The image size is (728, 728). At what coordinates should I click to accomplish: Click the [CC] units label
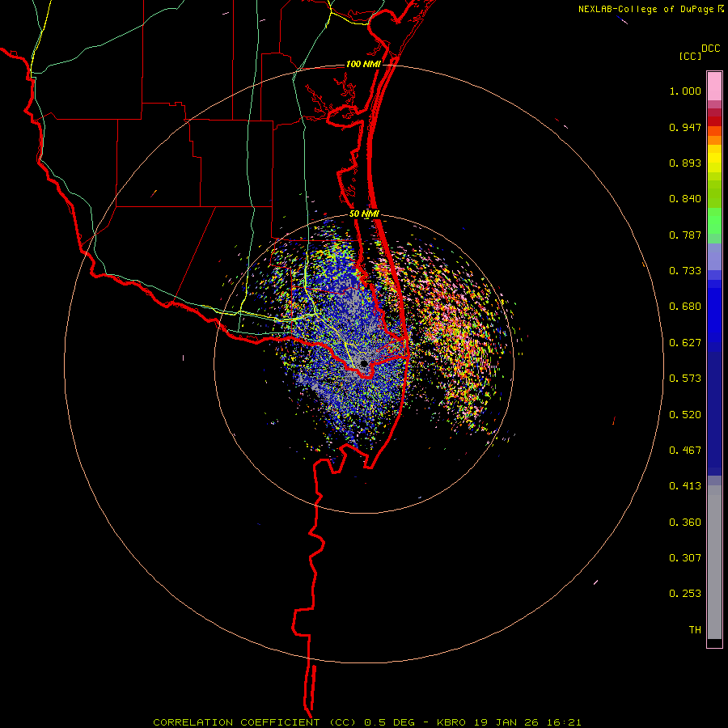(x=691, y=56)
